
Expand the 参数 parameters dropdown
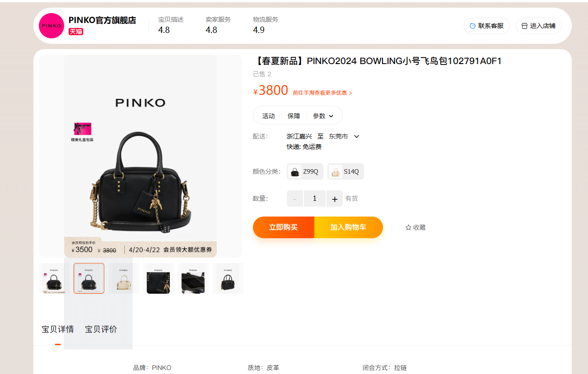click(x=323, y=116)
